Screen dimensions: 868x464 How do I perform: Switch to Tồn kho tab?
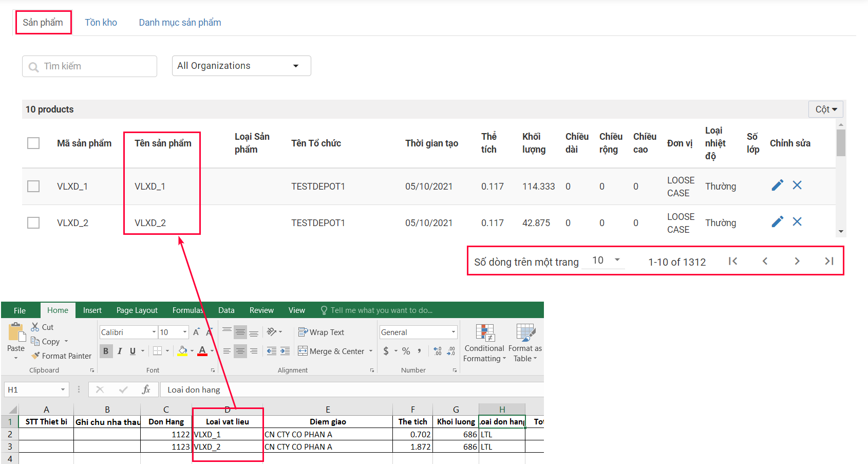click(x=101, y=23)
